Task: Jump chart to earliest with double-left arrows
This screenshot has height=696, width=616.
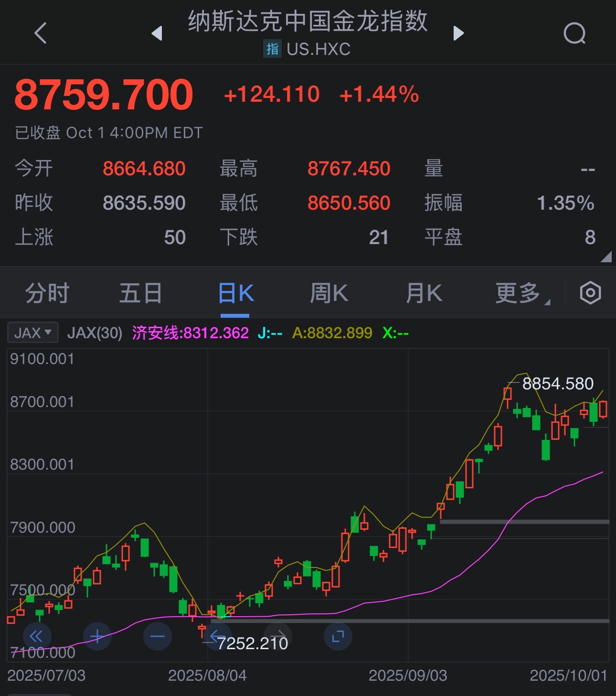Action: point(37,636)
